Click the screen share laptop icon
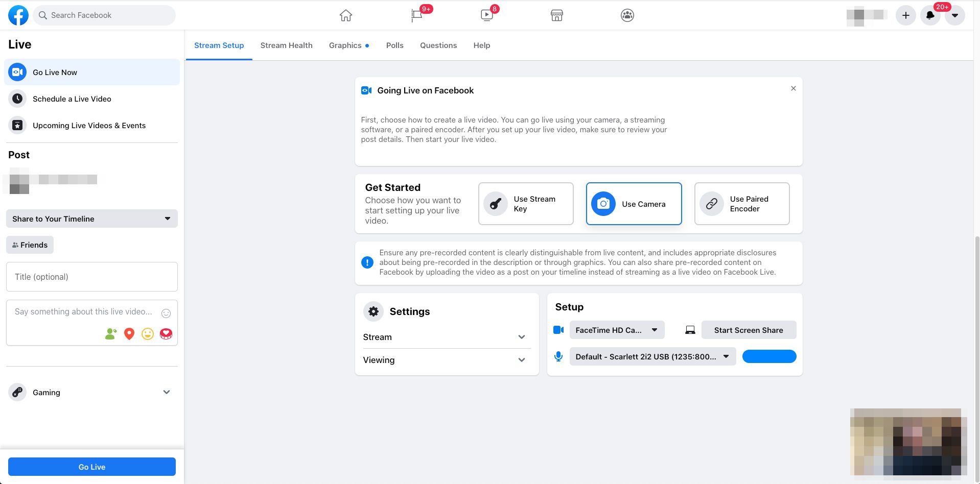 [x=690, y=330]
